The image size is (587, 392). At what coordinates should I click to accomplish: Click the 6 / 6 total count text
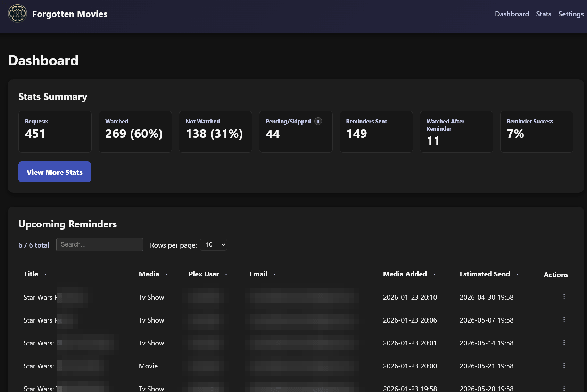34,245
